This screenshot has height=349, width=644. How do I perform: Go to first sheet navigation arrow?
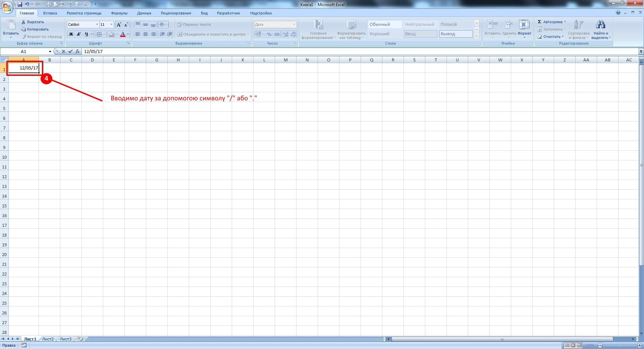[3, 339]
